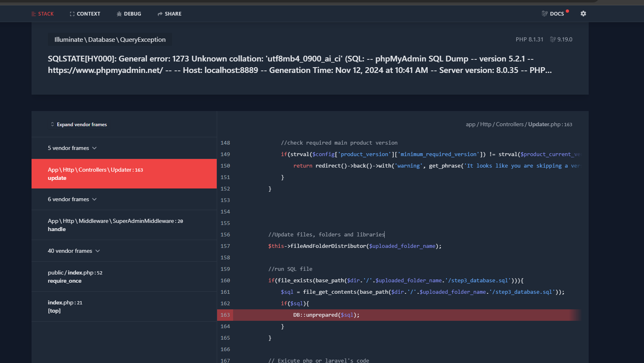The height and width of the screenshot is (363, 644).
Task: Click the SHARE arrow icon
Action: pos(160,14)
